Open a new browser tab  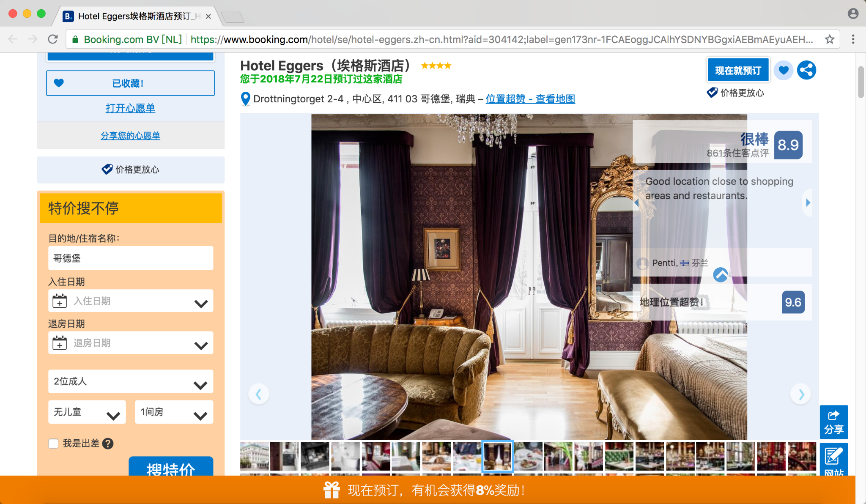point(233,17)
